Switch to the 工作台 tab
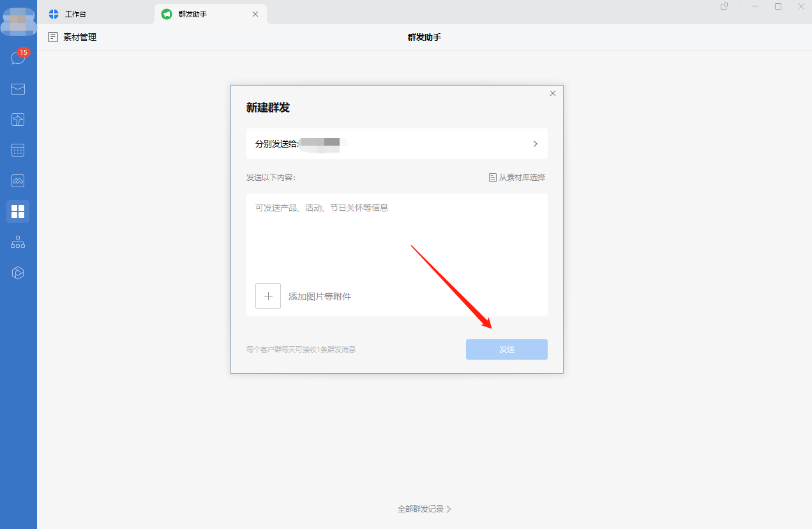The image size is (812, 529). 75,14
